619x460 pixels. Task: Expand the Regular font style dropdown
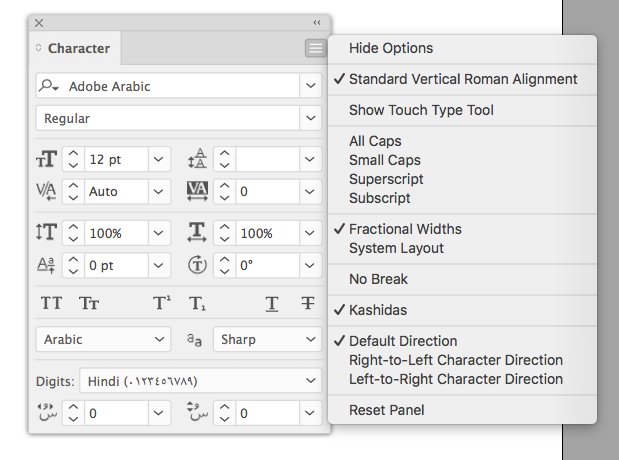point(310,118)
